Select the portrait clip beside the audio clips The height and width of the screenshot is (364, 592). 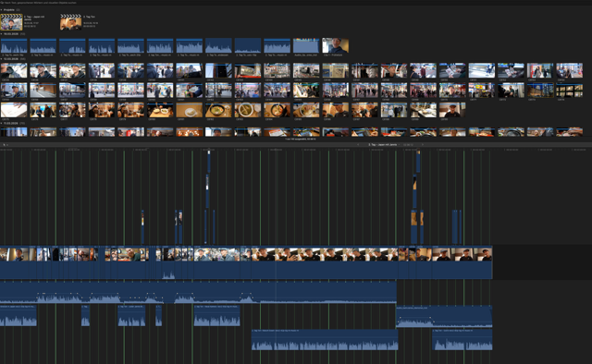tap(335, 45)
